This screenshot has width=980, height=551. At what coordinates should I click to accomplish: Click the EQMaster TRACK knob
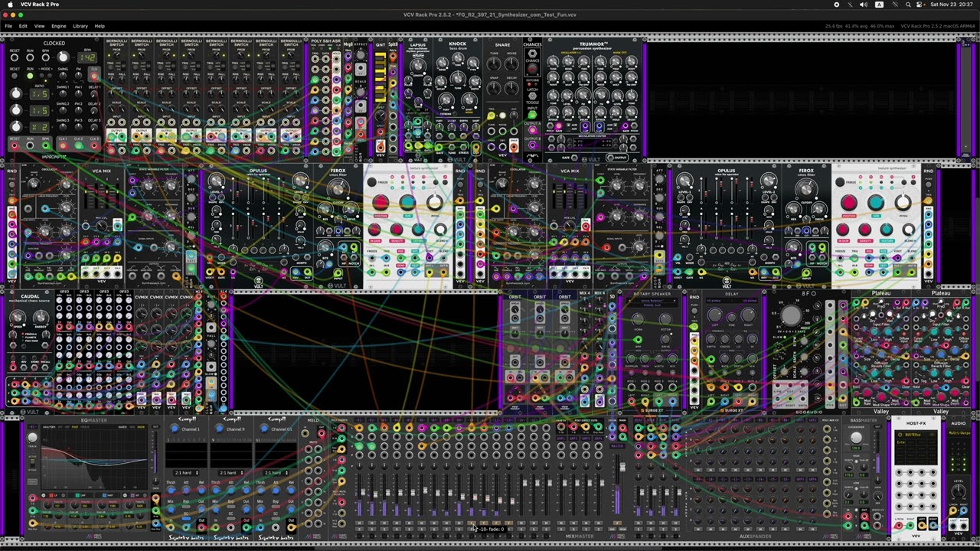pos(32,438)
